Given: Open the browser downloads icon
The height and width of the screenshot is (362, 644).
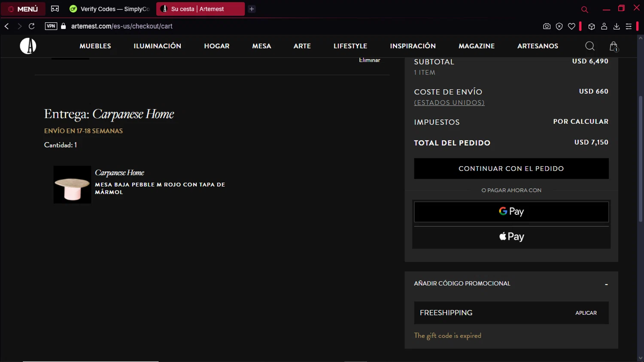Looking at the screenshot, I should pos(617,26).
